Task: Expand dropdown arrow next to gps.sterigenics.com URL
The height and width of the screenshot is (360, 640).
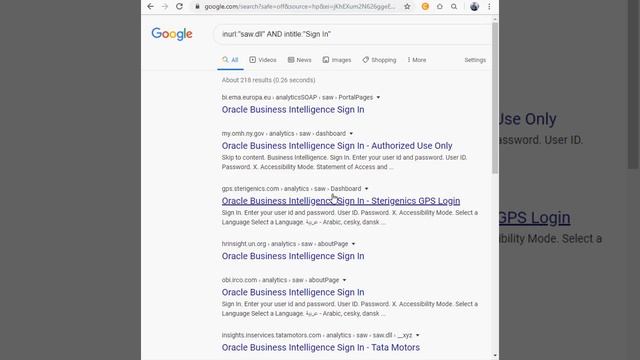Action: [367, 189]
